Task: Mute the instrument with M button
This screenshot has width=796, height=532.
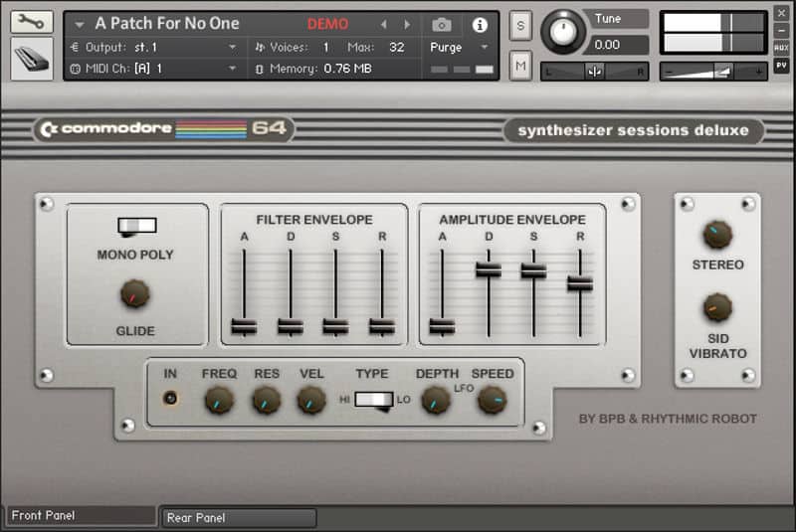Action: pos(519,66)
